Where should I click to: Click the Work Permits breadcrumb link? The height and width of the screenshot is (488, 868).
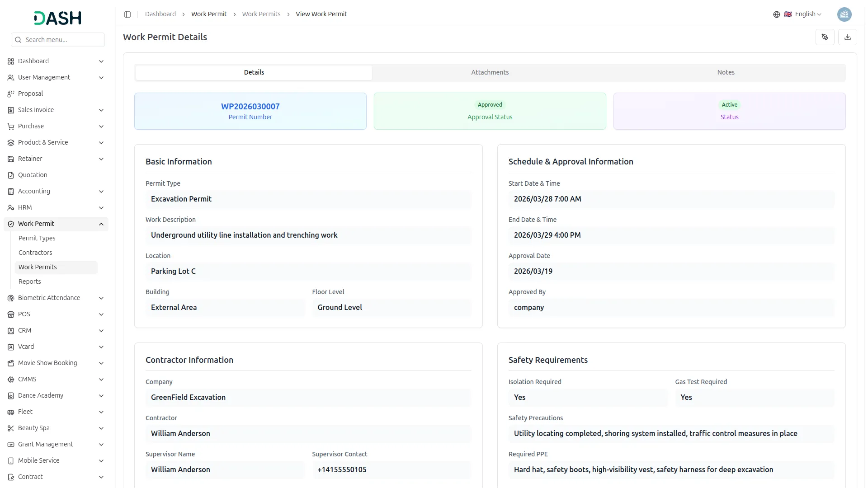pyautogui.click(x=261, y=14)
